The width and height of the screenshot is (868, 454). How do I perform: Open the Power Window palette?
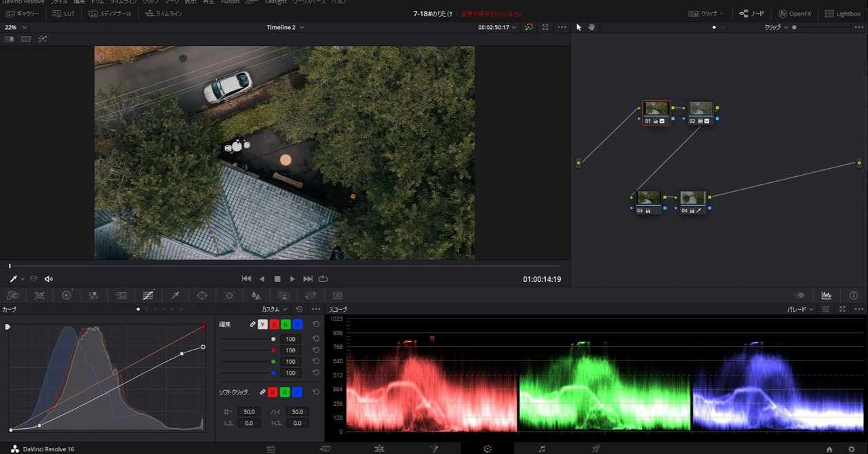click(202, 295)
